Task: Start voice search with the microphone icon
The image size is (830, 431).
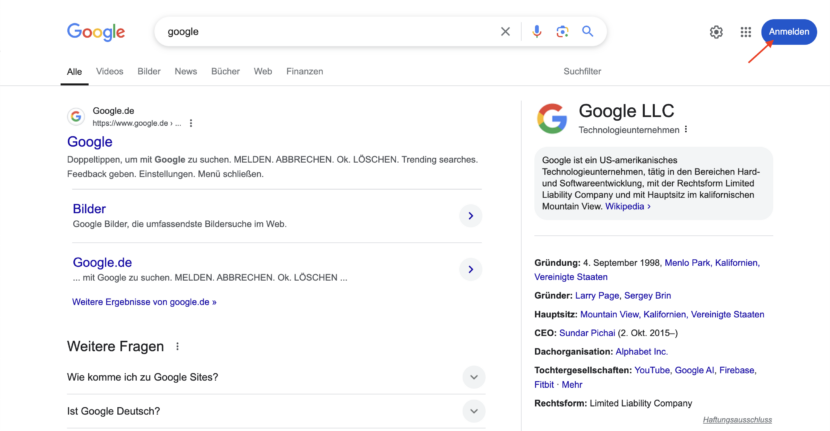Action: coord(537,32)
